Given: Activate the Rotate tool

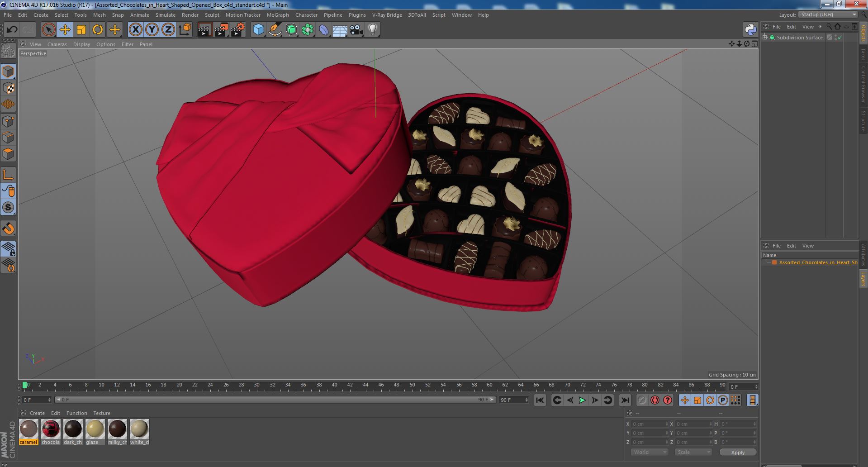Looking at the screenshot, I should click(x=98, y=30).
